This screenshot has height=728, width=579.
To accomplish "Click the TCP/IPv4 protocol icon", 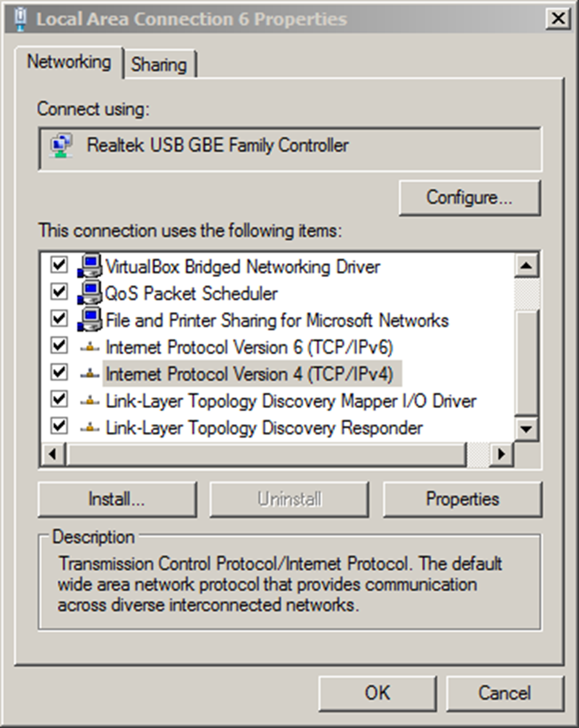I will pyautogui.click(x=89, y=374).
